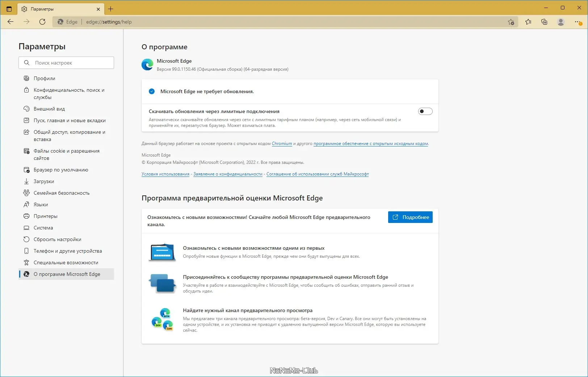Click the Microsoft Edge logo
This screenshot has height=377, width=588.
pyautogui.click(x=147, y=65)
